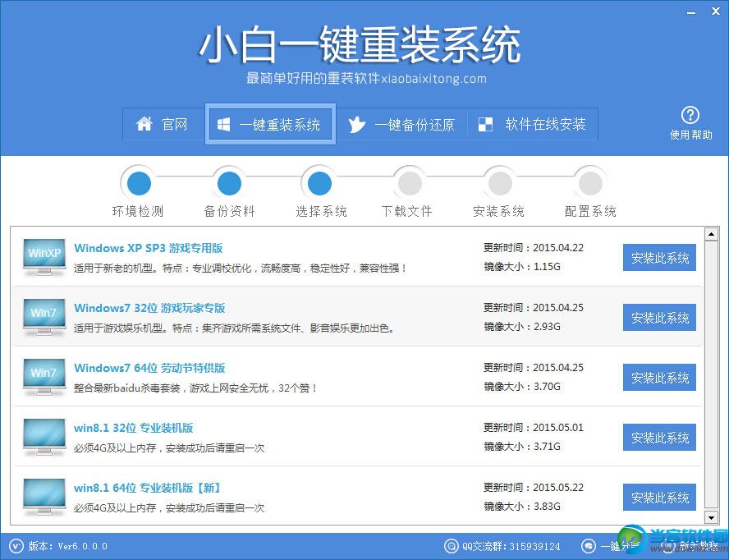Click the 使用帮助 label

point(690,135)
